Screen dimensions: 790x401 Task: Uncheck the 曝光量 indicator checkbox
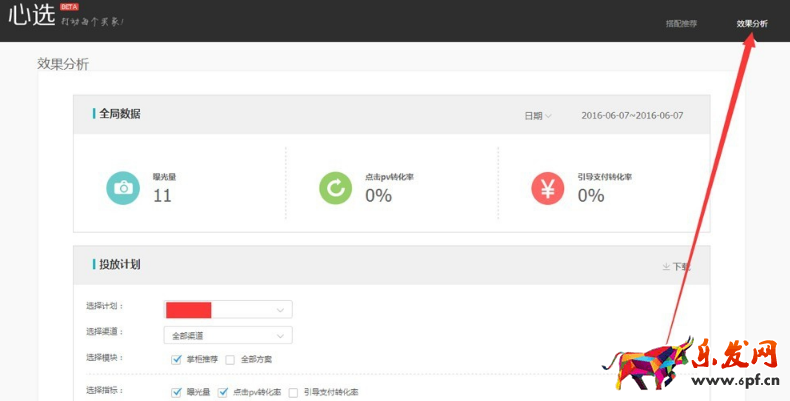(176, 392)
